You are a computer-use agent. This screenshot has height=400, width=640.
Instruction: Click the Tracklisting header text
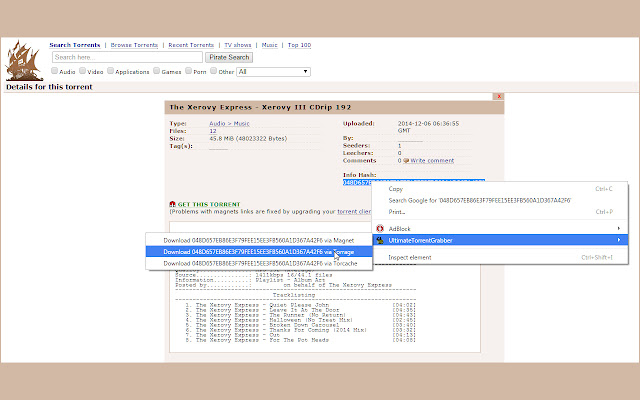[x=294, y=295]
